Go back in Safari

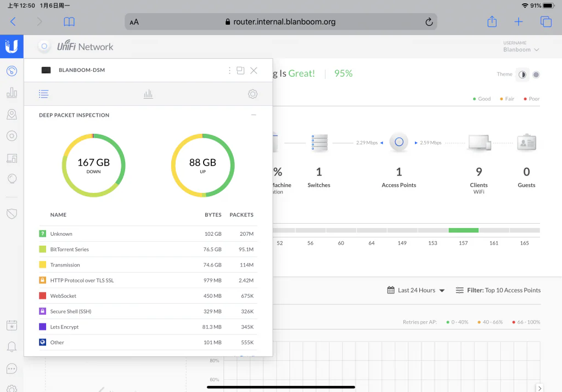(x=13, y=22)
